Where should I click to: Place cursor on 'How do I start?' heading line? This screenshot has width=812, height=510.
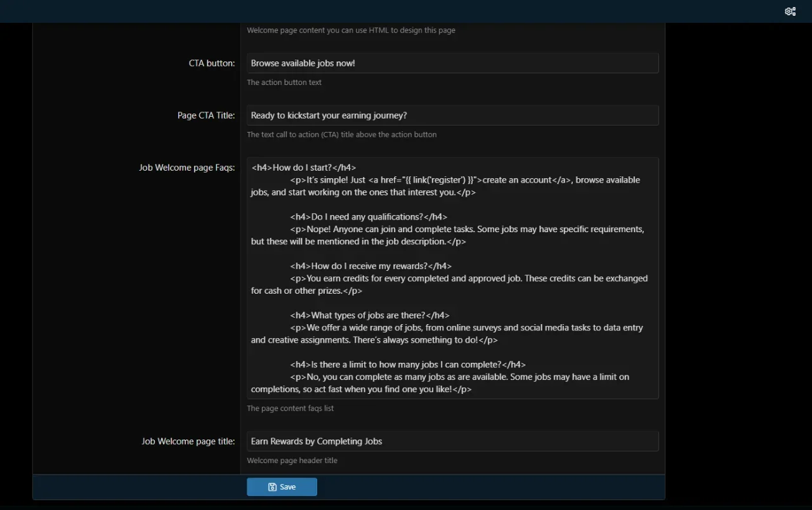303,168
